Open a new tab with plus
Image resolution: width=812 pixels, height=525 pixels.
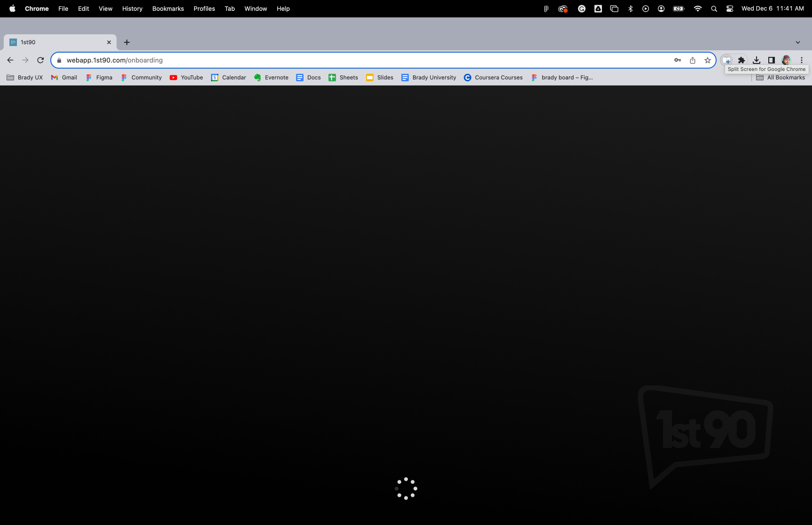[x=127, y=42]
